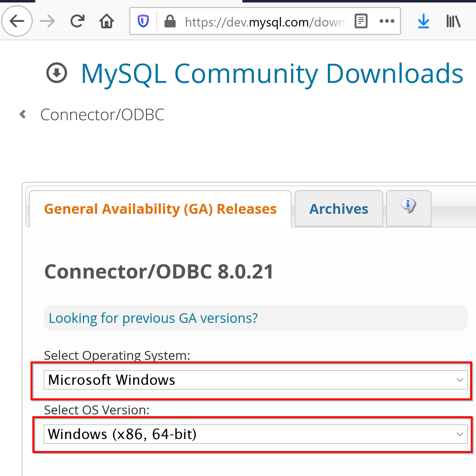The image size is (476, 476).
Task: Show site security info via padlock icon
Action: pos(170,21)
